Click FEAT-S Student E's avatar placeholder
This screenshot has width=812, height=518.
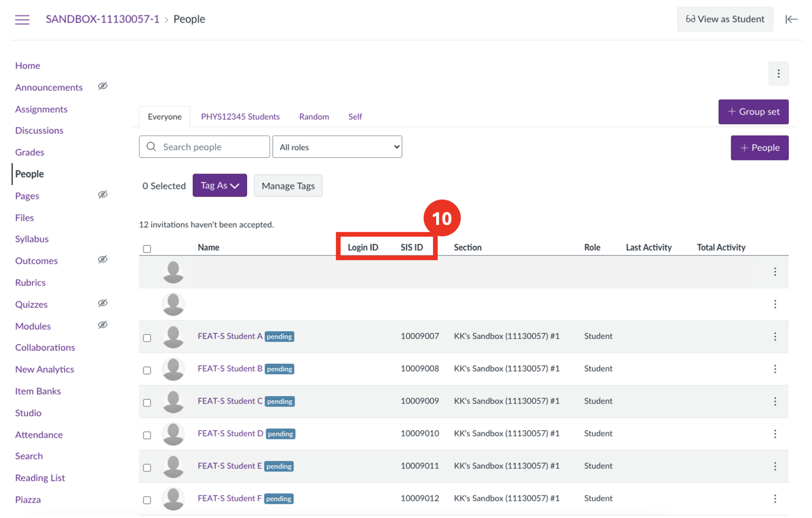(x=173, y=466)
